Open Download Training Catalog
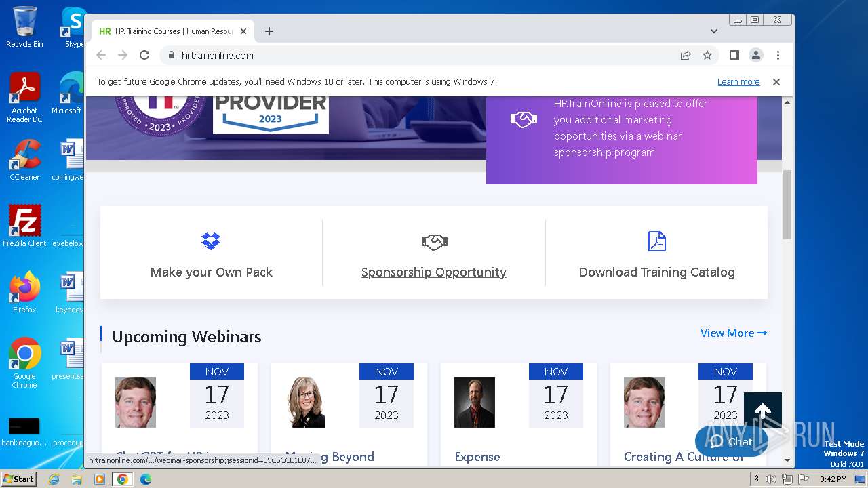 [656, 272]
